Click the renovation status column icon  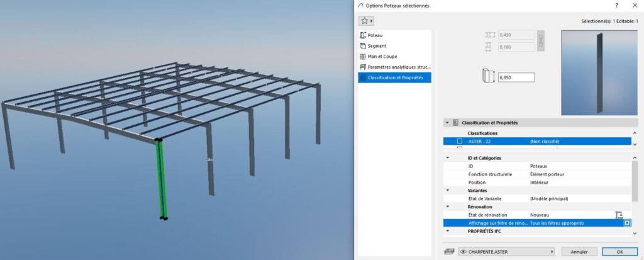[x=619, y=215]
